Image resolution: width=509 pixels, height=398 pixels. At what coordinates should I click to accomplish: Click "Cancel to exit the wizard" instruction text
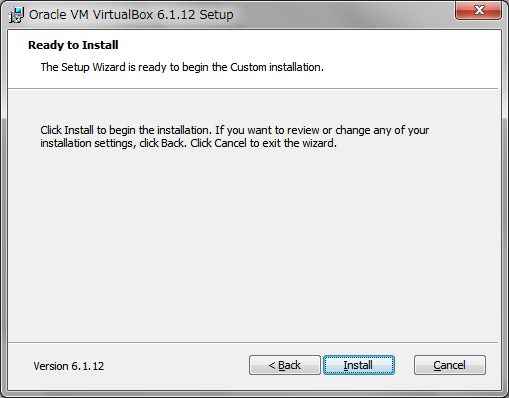pyautogui.click(x=275, y=143)
